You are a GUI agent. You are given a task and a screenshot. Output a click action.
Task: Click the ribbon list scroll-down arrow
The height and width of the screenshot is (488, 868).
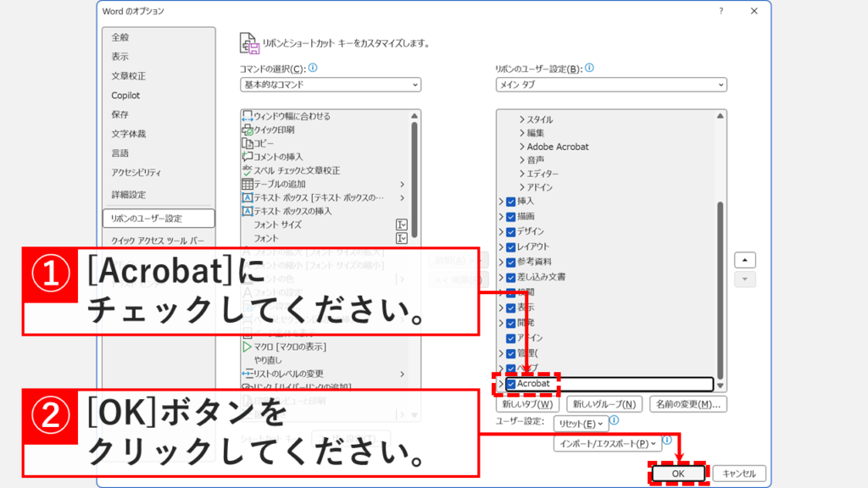pos(721,385)
